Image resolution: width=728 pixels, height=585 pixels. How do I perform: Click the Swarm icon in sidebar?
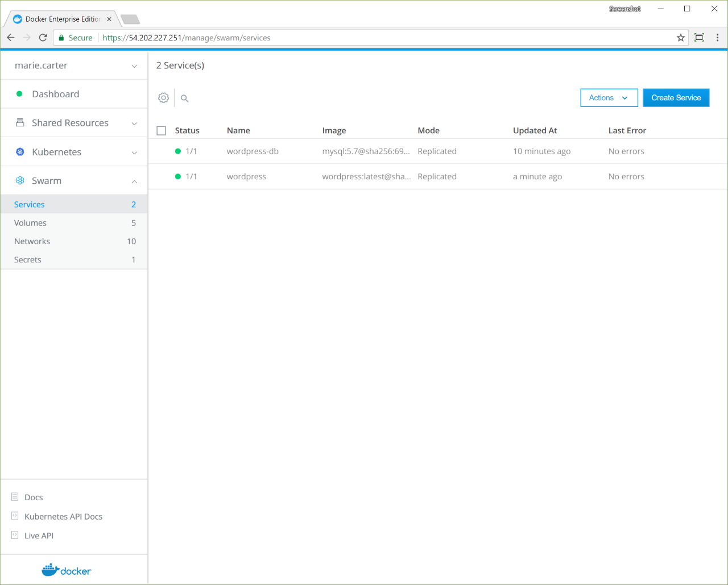tap(20, 180)
